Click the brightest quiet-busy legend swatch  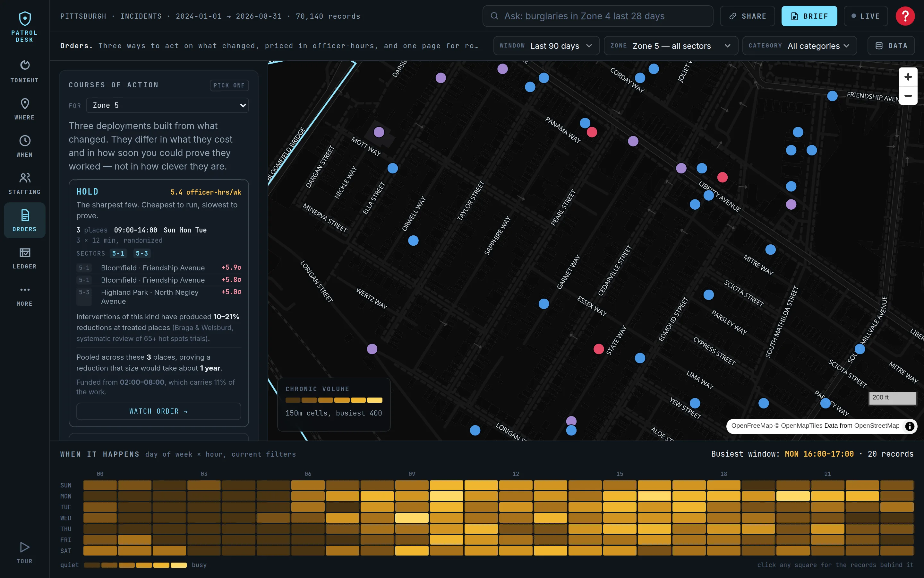pyautogui.click(x=178, y=565)
